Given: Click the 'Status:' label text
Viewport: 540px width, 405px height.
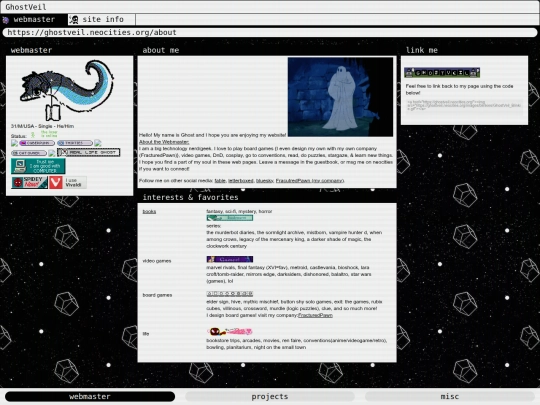Looking at the screenshot, I should (19, 136).
